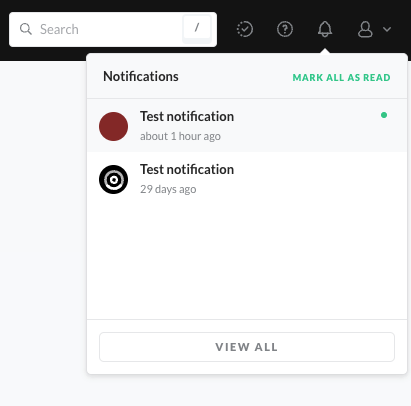The image size is (411, 406).
Task: Open the dashed-circle checkmark status icon
Action: (245, 29)
